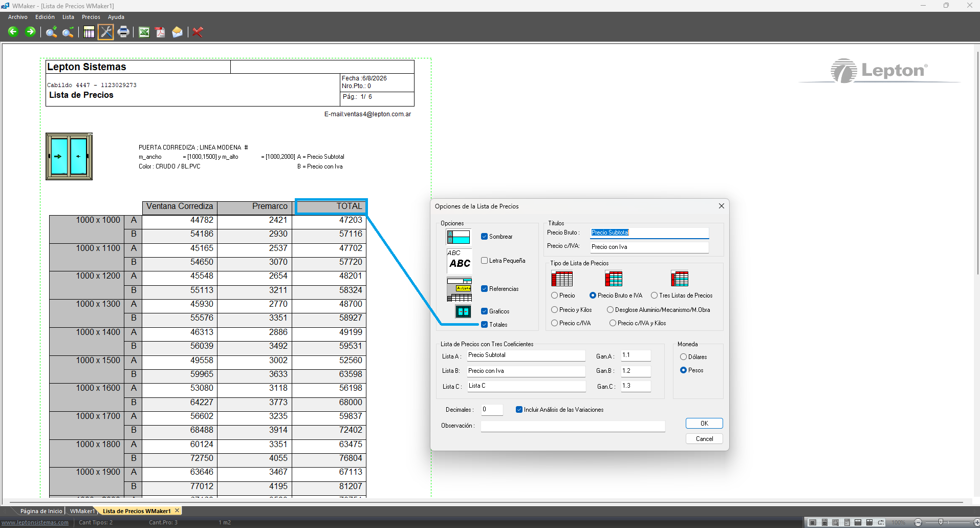Close the Opciones de la Lista de Precios dialog
The height and width of the screenshot is (528, 980).
coord(722,206)
